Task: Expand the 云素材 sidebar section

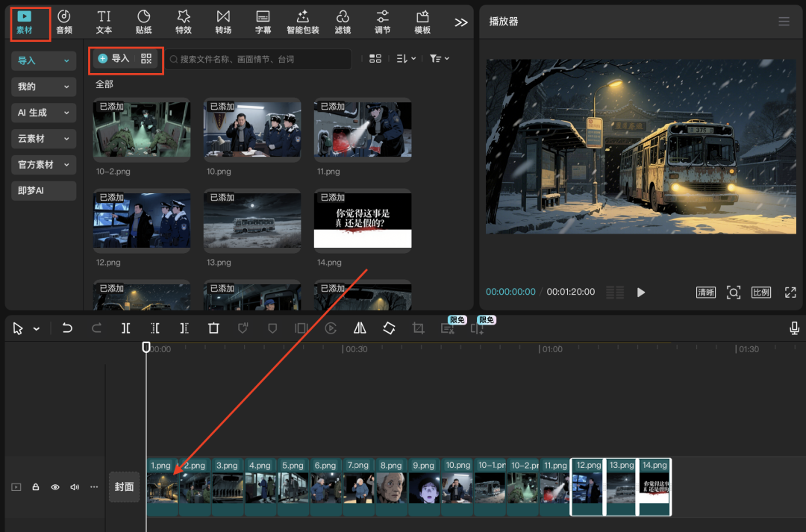Action: click(43, 139)
